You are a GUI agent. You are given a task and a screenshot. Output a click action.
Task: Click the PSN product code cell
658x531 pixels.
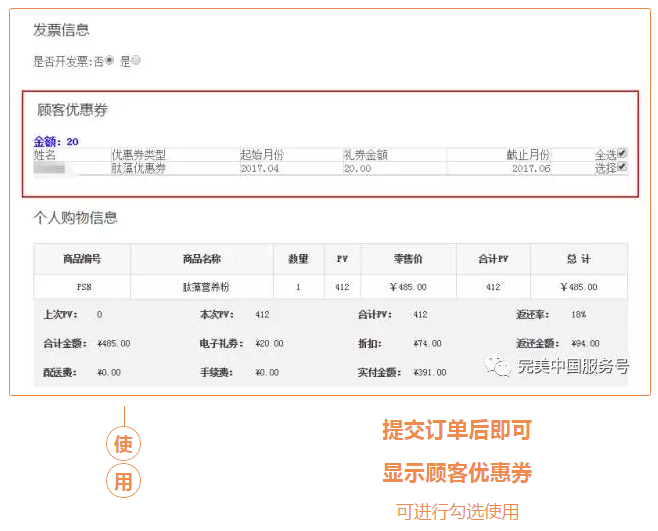82,287
